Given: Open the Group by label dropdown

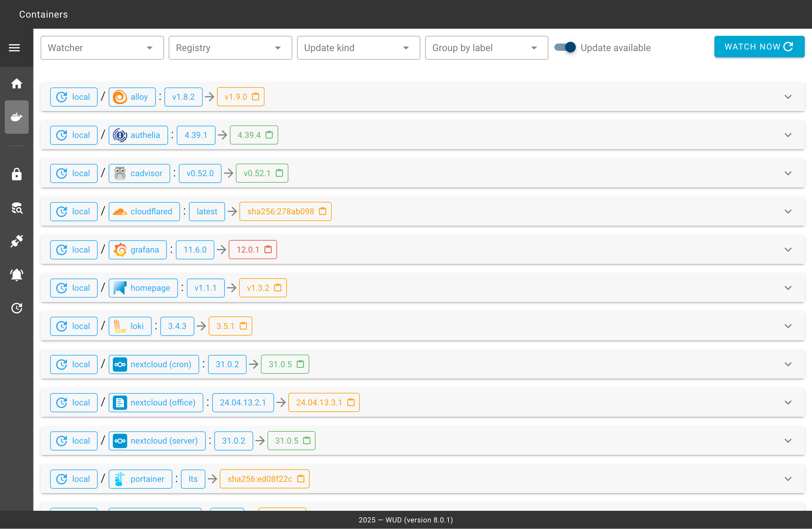Looking at the screenshot, I should point(486,48).
